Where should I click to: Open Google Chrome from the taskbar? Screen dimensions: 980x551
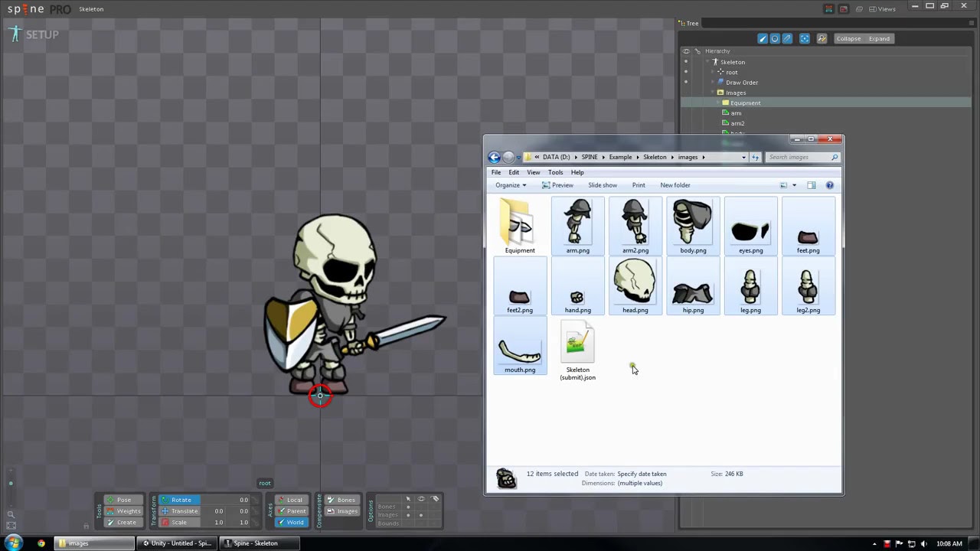[41, 543]
